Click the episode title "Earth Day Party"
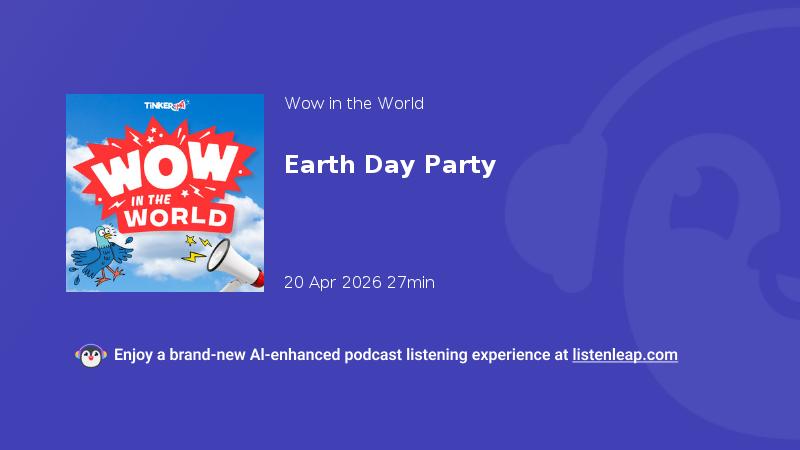 (x=390, y=165)
